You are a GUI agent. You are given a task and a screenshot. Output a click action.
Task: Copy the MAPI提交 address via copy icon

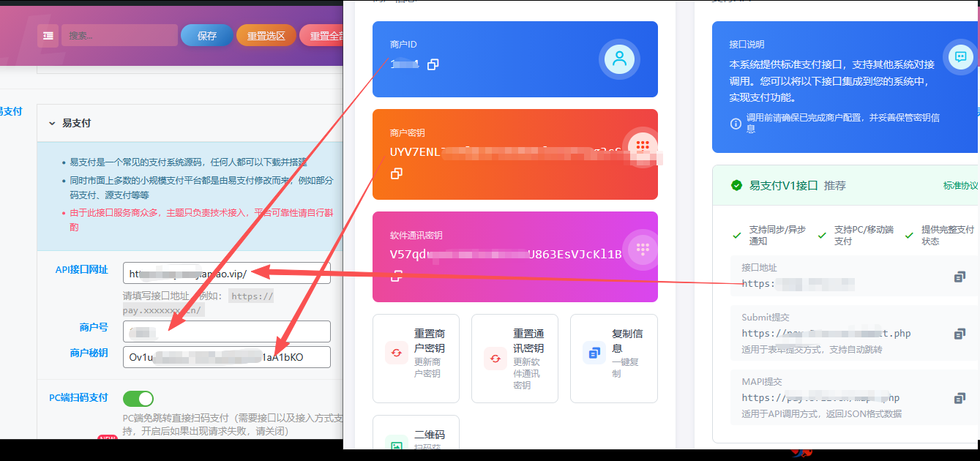[960, 397]
